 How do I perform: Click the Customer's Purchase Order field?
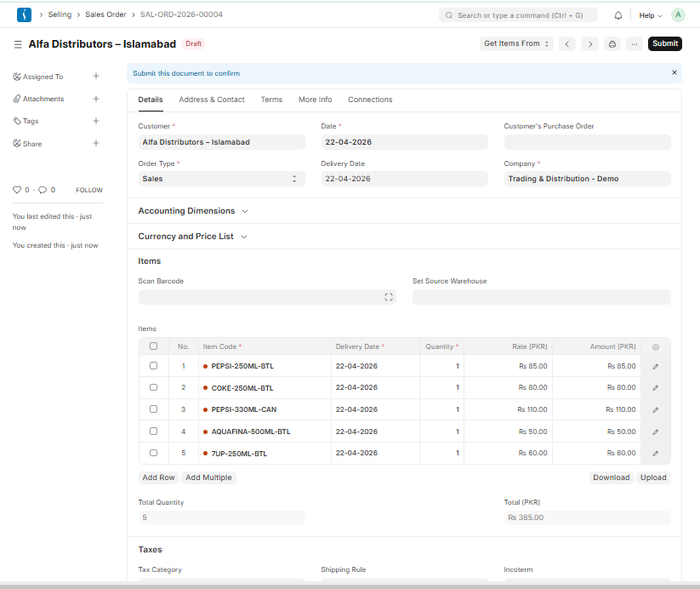[587, 141]
